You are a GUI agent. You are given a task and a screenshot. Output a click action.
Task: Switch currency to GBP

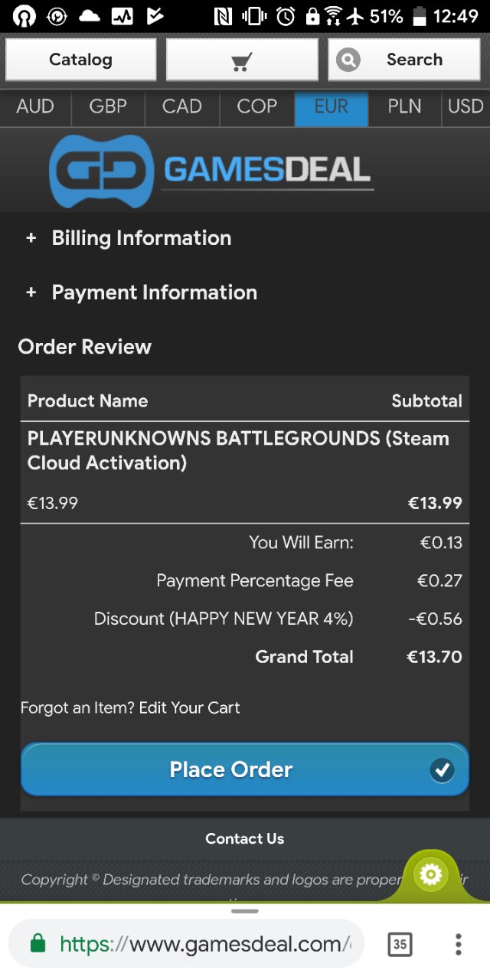tap(108, 106)
